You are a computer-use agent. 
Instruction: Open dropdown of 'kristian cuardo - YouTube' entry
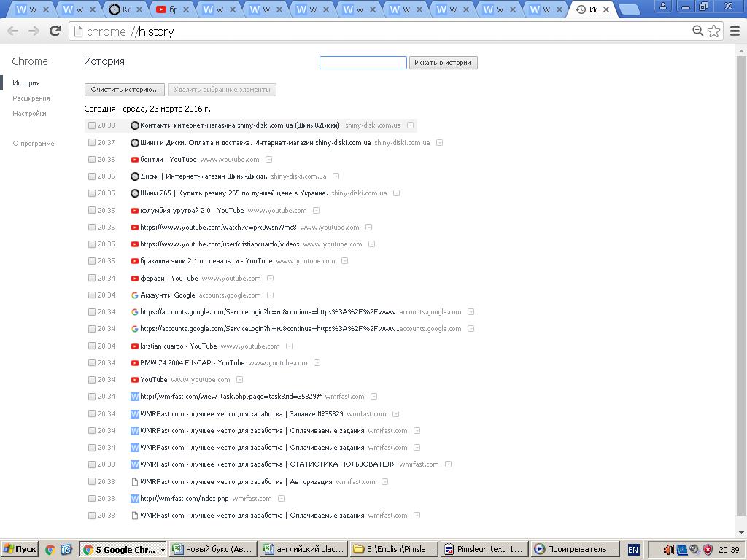289,346
